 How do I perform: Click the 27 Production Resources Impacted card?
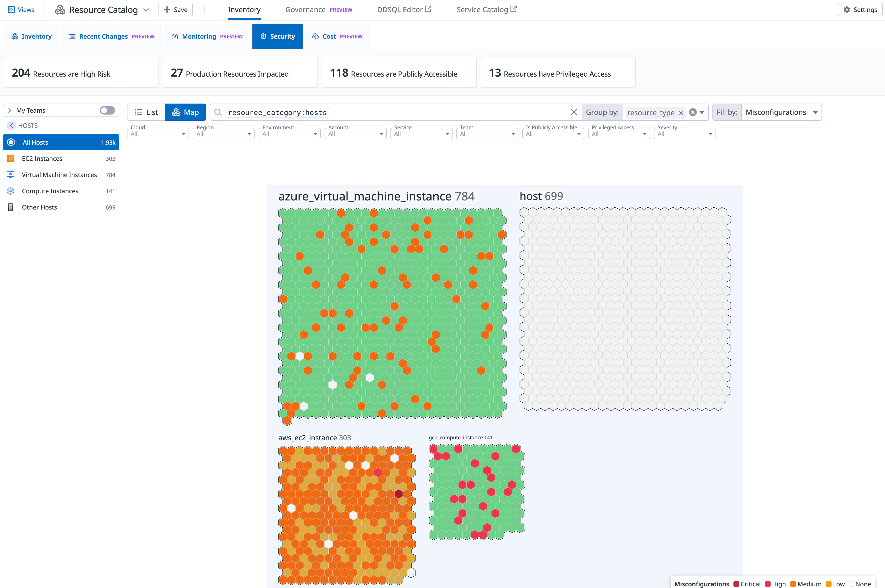(x=240, y=72)
